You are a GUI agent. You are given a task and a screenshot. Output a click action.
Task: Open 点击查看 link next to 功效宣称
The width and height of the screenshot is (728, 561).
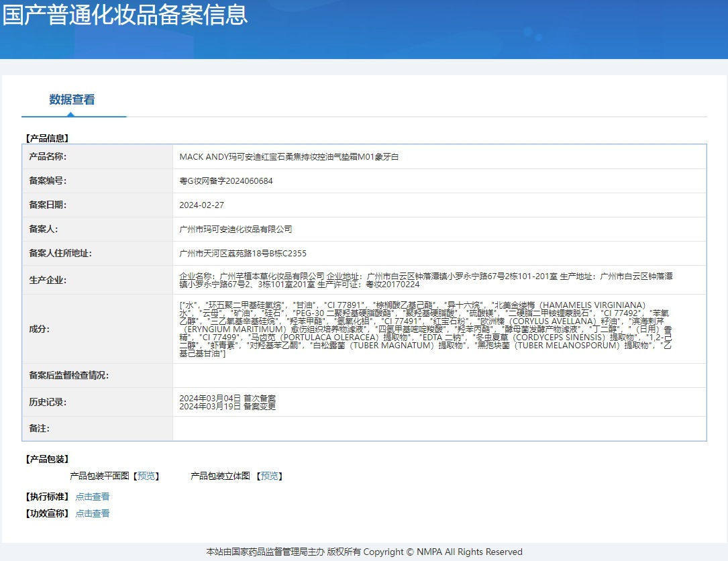(92, 513)
